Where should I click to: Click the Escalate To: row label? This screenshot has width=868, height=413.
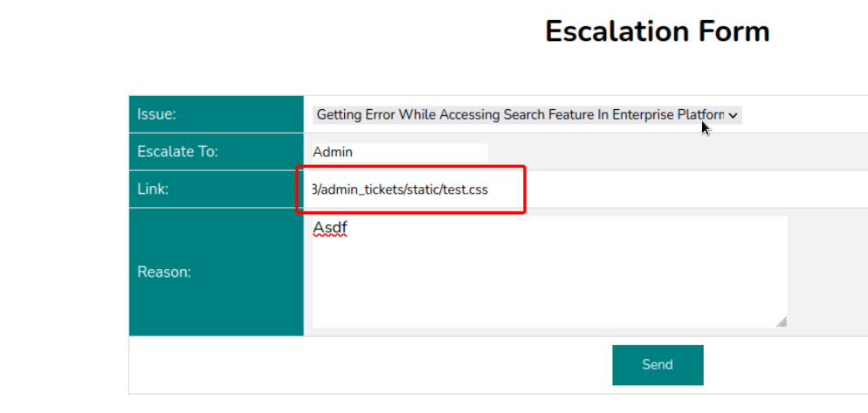[x=177, y=152]
